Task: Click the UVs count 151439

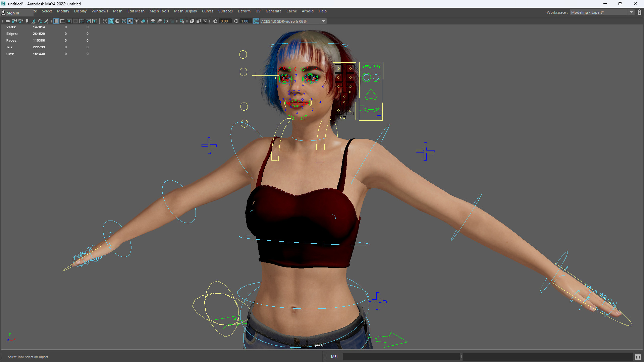Action: click(x=39, y=54)
